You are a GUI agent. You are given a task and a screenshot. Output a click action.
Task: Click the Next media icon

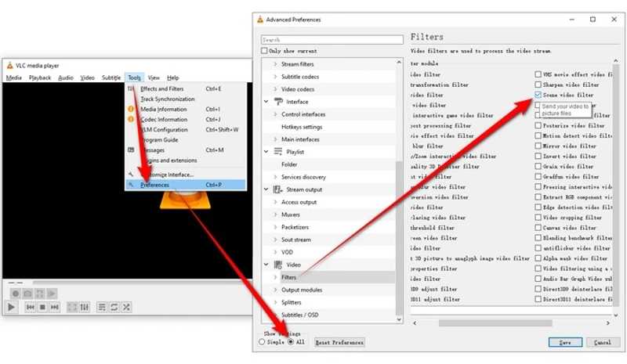pyautogui.click(x=54, y=307)
